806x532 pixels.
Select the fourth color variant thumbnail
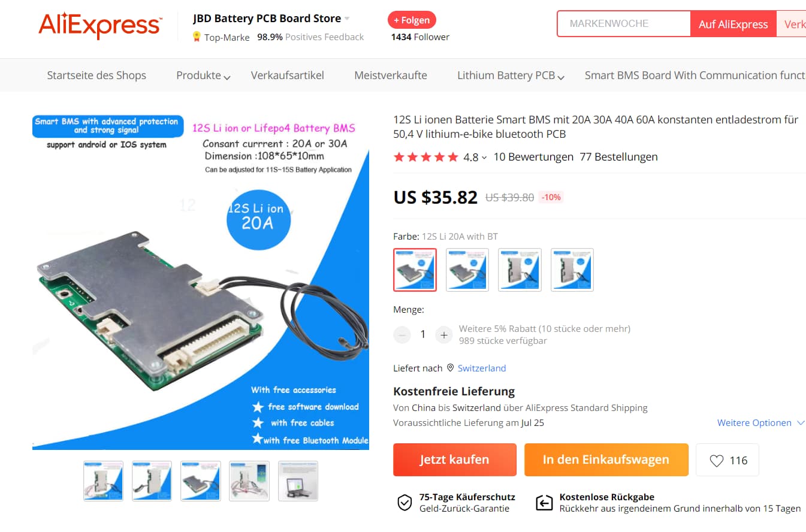[572, 270]
